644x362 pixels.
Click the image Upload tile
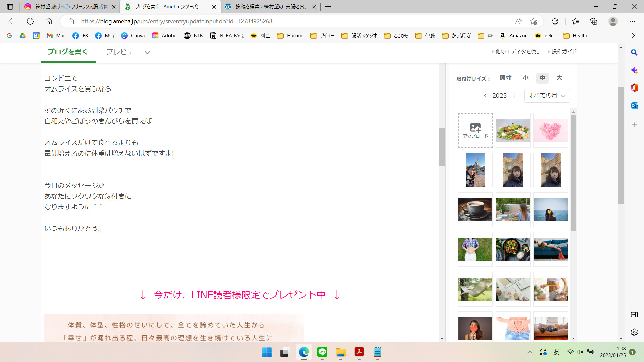[x=475, y=130]
